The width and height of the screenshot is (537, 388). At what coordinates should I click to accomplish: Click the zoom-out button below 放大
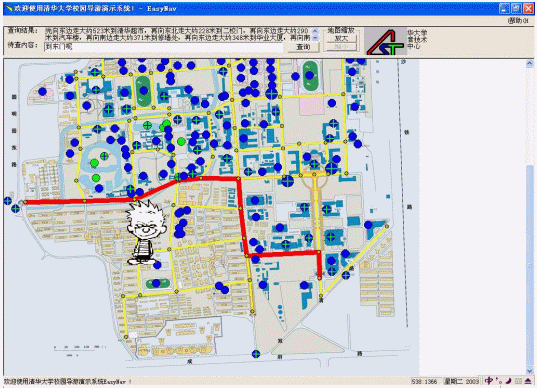(x=341, y=47)
